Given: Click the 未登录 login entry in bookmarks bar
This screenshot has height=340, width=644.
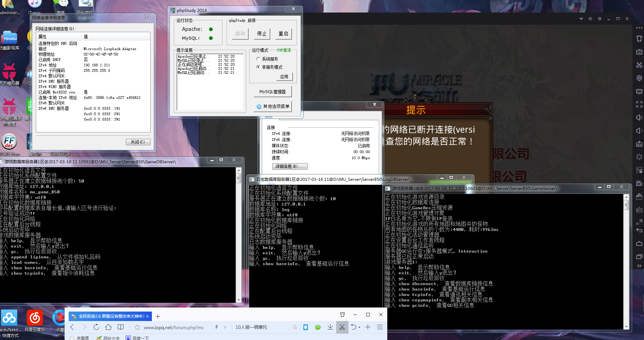Looking at the screenshot, I should click(x=79, y=338).
